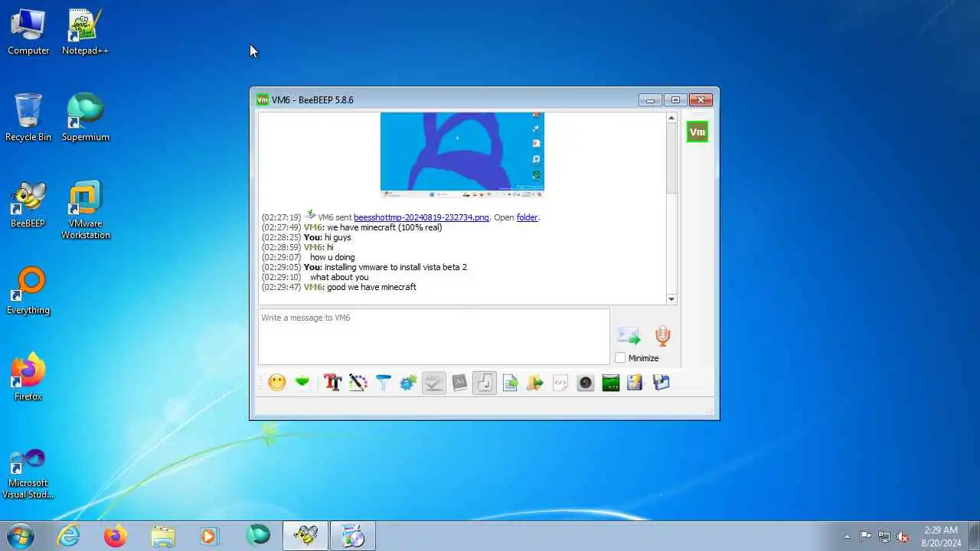980x551 pixels.
Task: Select the Everything desktop shortcut
Action: 28,291
